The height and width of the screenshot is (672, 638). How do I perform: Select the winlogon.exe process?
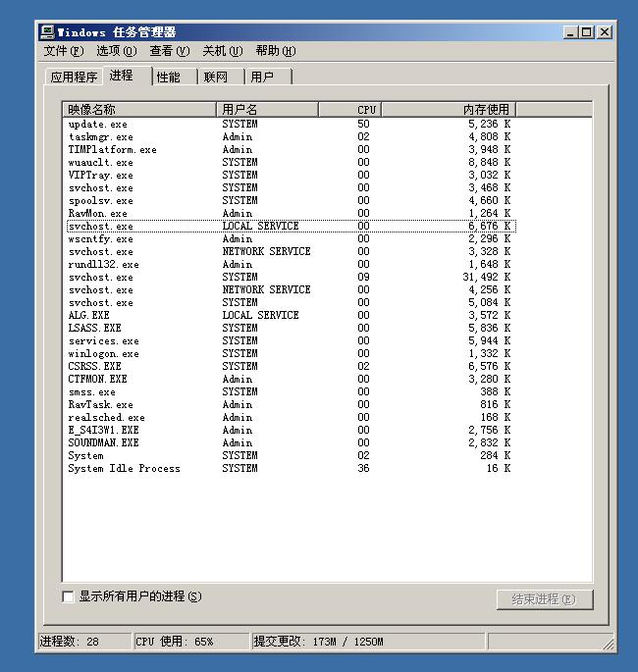[x=292, y=353]
